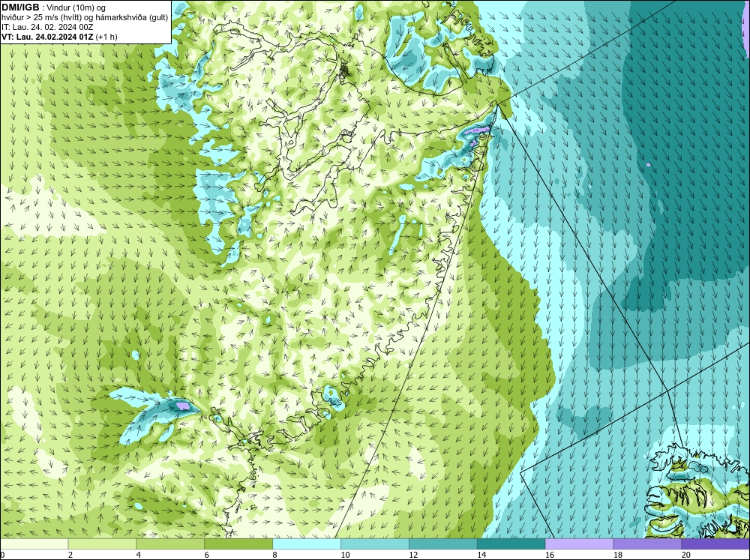Click the legend label '8'

tap(274, 555)
